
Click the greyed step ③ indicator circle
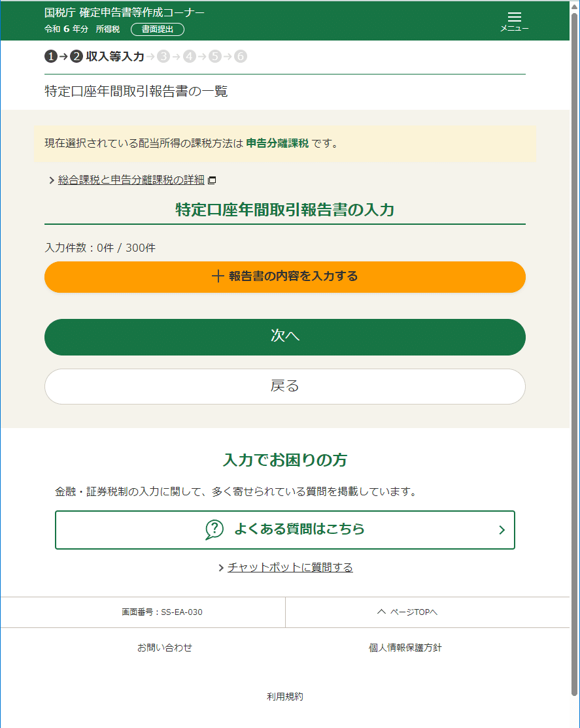163,56
